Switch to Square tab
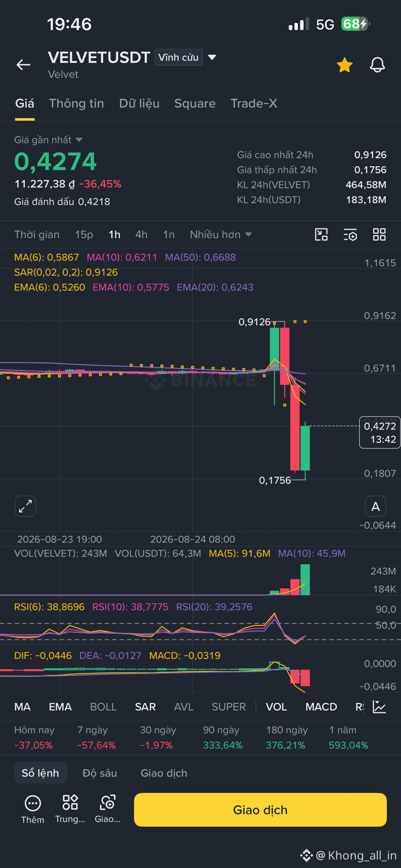This screenshot has width=401, height=868. pyautogui.click(x=195, y=104)
